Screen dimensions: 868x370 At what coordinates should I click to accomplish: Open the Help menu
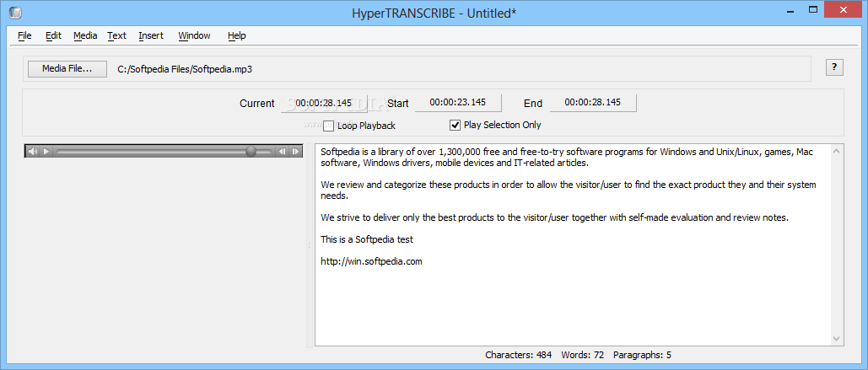point(236,35)
